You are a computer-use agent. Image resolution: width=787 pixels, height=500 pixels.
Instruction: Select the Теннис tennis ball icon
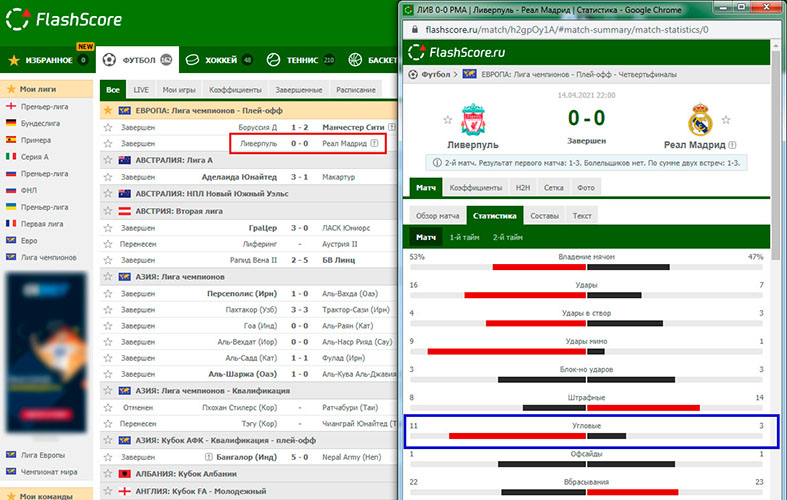(273, 60)
